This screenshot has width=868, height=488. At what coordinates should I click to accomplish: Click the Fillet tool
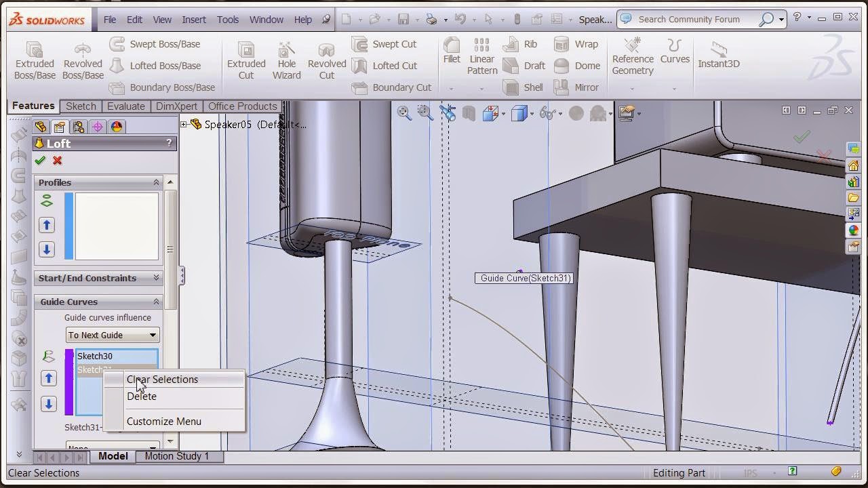[x=452, y=51]
